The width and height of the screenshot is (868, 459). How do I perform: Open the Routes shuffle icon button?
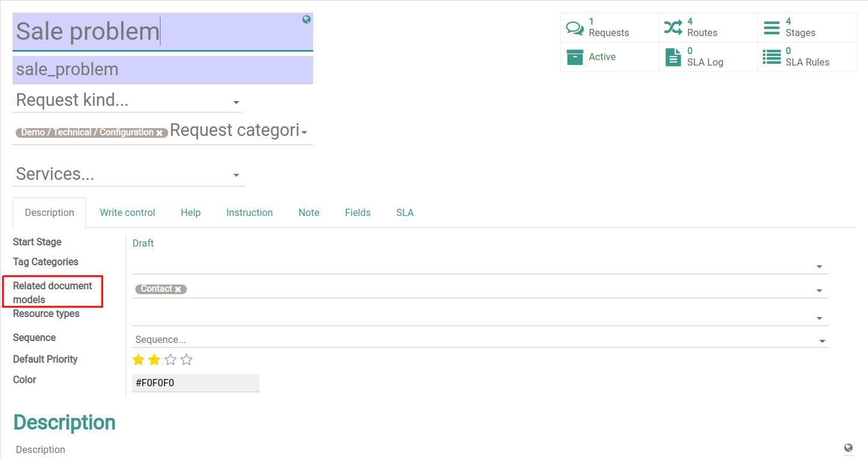pos(673,28)
